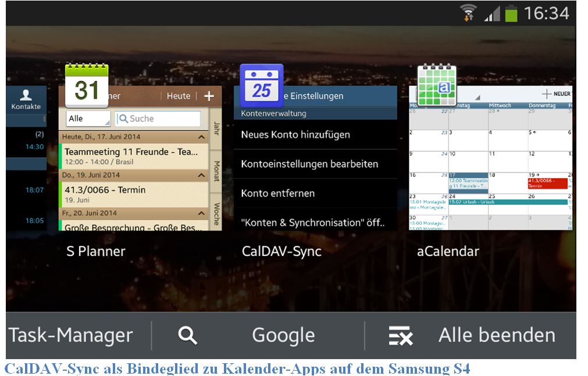Tap the CalDAV-Sync app icon
Screen dimensions: 588x376
tap(261, 86)
